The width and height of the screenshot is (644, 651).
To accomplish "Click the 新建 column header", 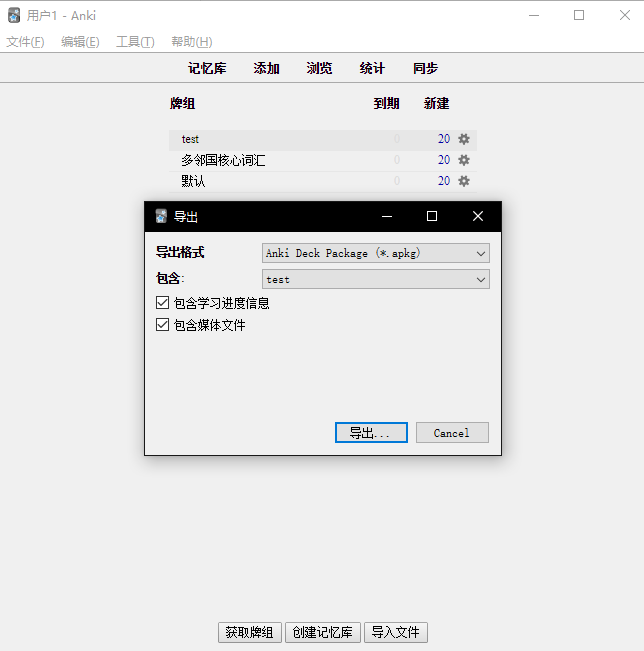I will pos(436,103).
